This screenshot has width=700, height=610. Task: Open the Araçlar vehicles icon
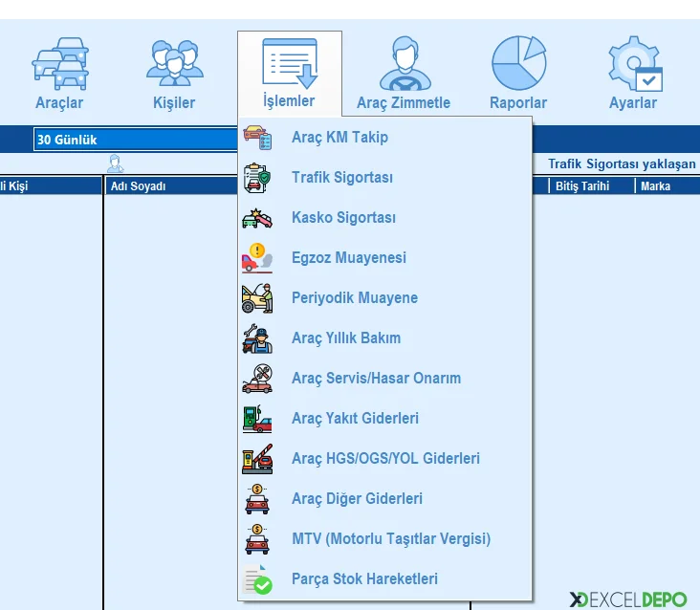point(59,64)
